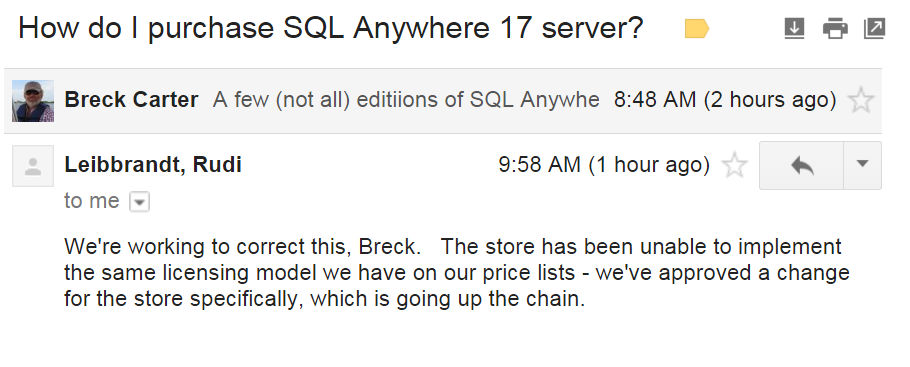This screenshot has height=367, width=910.
Task: Show details dropdown next to 'to me'
Action: click(x=139, y=202)
